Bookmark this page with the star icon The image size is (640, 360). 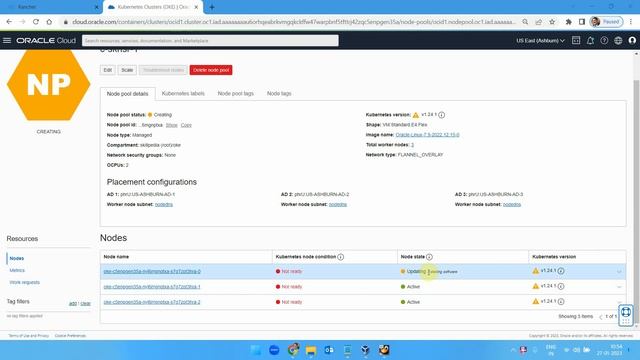click(x=552, y=22)
